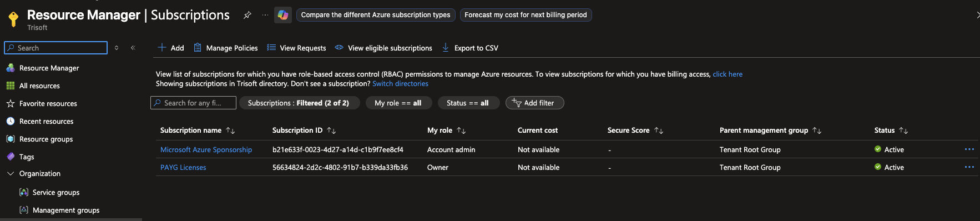The height and width of the screenshot is (221, 980).
Task: Go to Resource Manager in the sidebar
Action: (49, 68)
